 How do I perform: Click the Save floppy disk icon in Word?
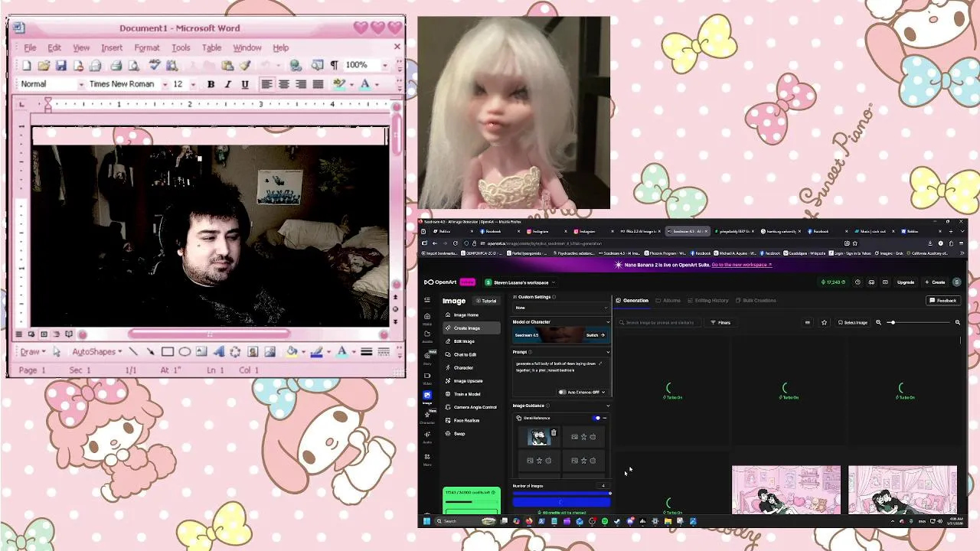point(60,66)
